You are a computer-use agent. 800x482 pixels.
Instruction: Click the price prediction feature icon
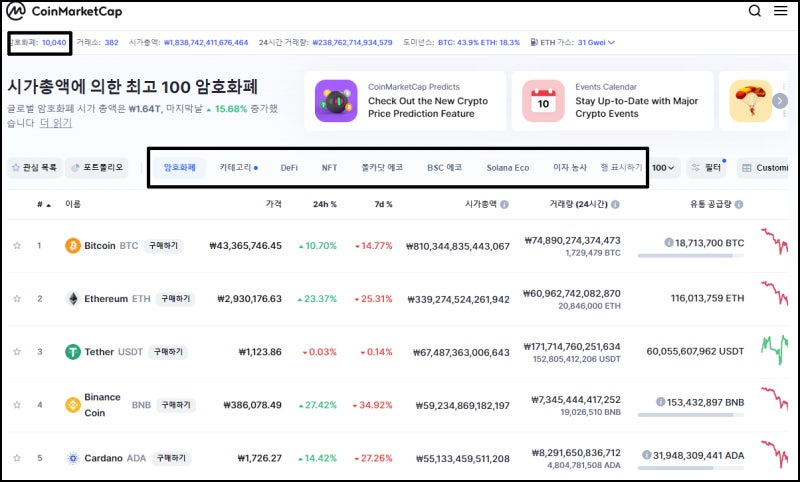pyautogui.click(x=336, y=100)
